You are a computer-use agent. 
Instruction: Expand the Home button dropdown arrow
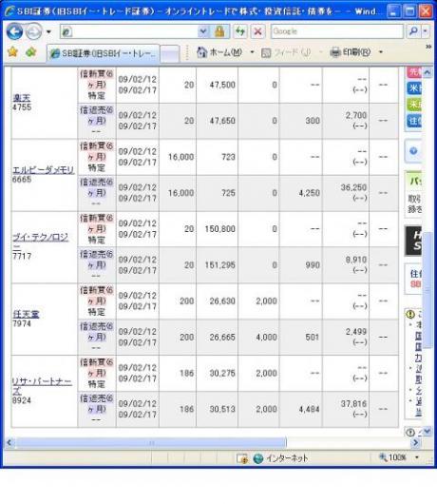(x=252, y=52)
